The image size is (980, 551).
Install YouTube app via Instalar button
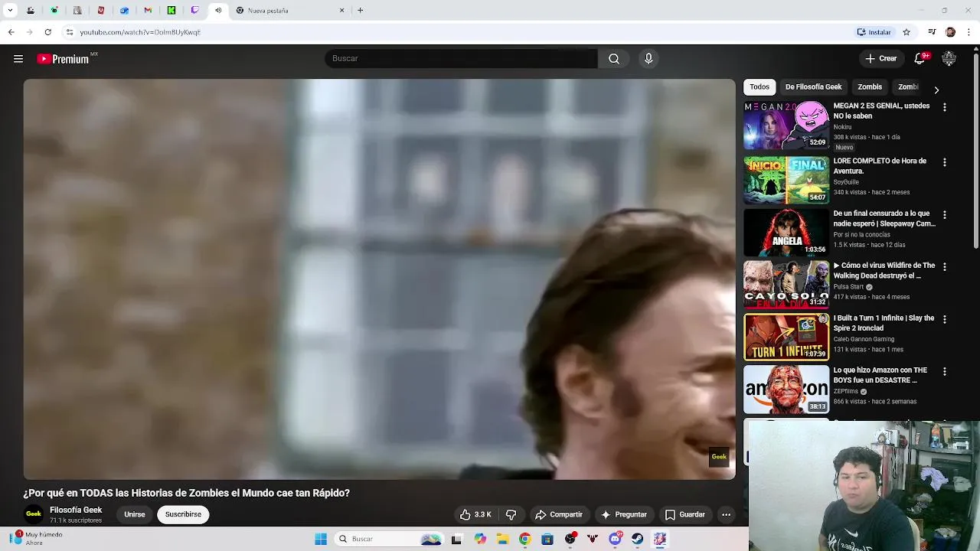pyautogui.click(x=874, y=32)
